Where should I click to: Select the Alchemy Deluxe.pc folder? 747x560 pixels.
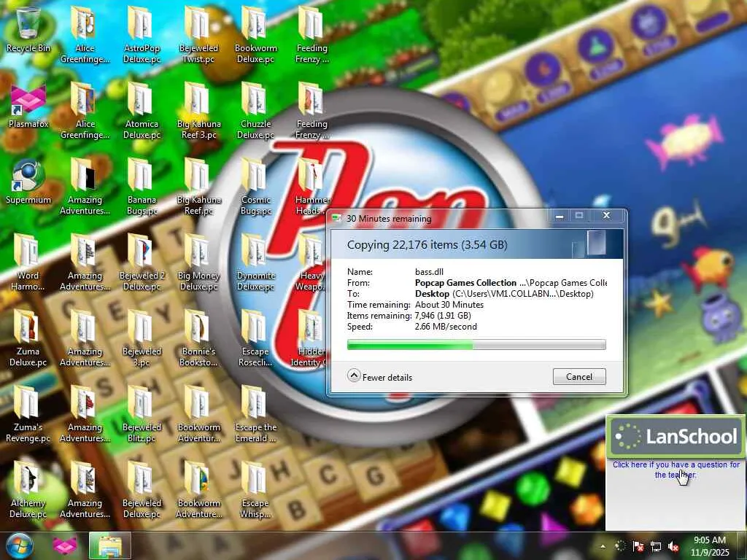coord(28,491)
